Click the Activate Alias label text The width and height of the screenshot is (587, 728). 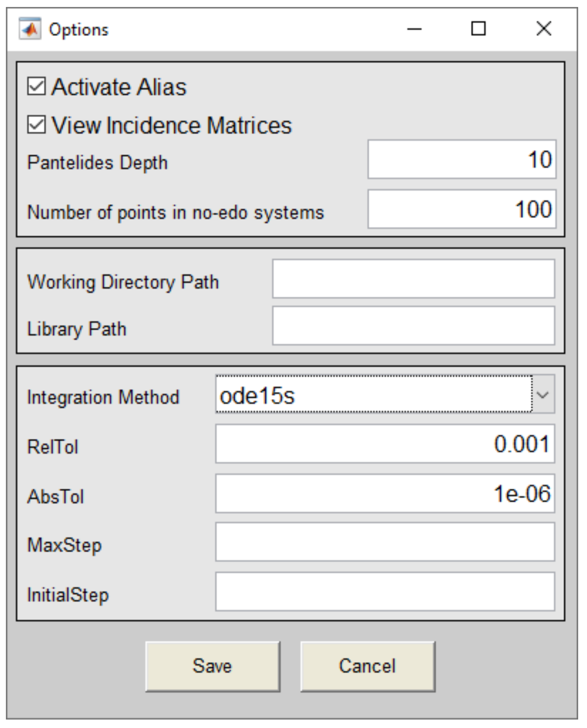119,87
